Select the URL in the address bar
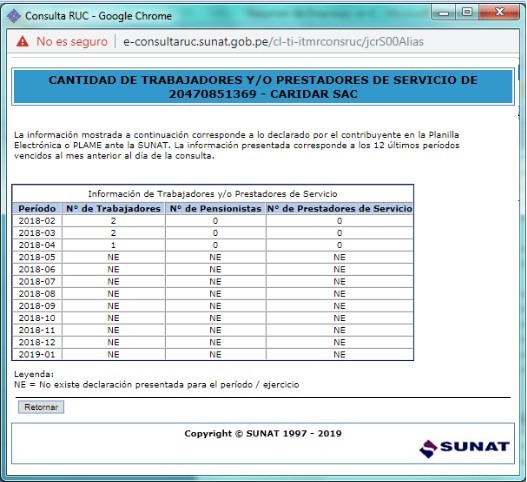Viewport: 527px width, 482px height. coord(273,42)
